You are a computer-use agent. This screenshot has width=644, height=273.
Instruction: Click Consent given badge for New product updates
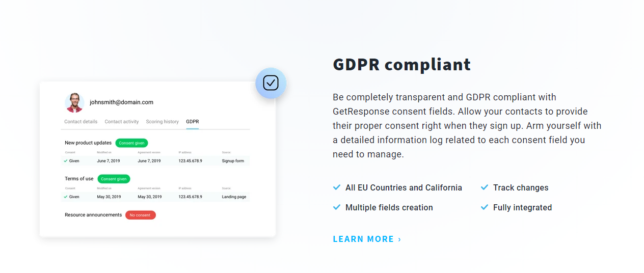pyautogui.click(x=131, y=143)
